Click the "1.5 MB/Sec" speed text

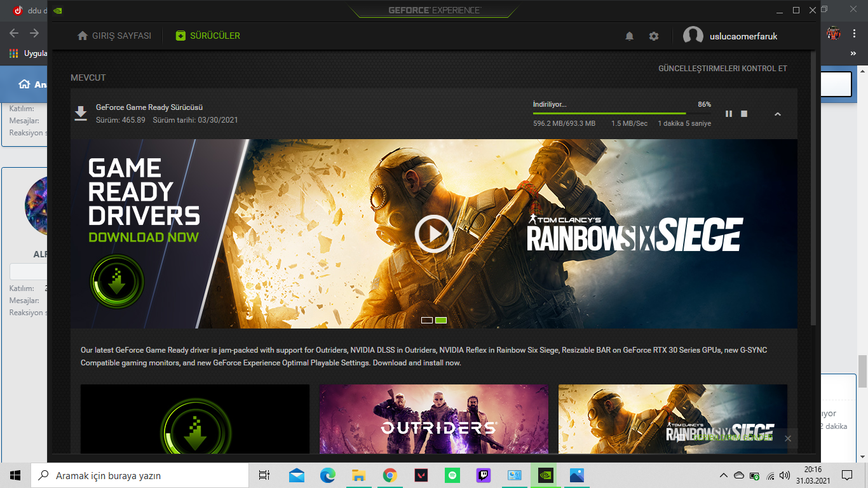pyautogui.click(x=630, y=123)
